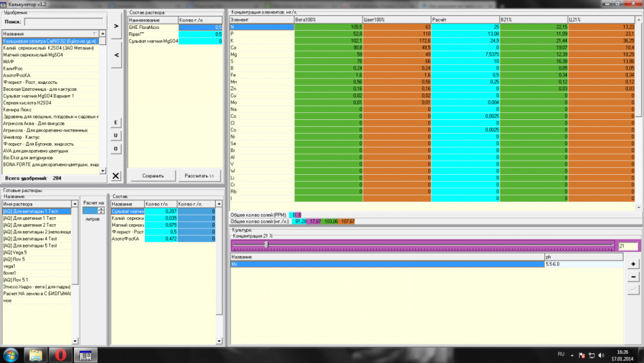Click the E button beside fertilizer list

(116, 123)
